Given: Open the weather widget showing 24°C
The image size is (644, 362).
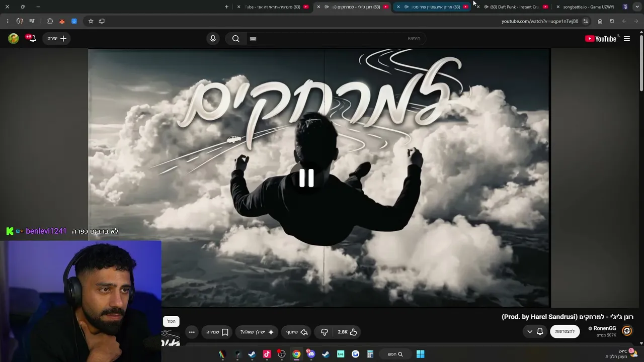Looking at the screenshot, I should tap(622, 354).
